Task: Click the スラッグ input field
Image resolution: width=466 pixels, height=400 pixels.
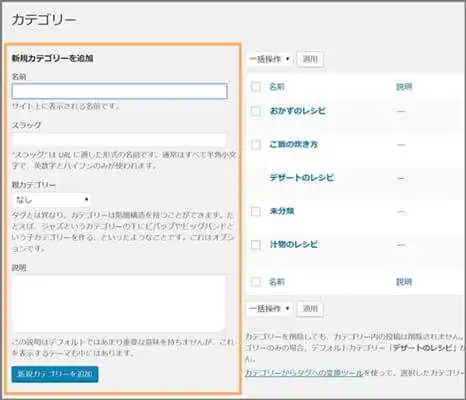Action: pos(120,139)
